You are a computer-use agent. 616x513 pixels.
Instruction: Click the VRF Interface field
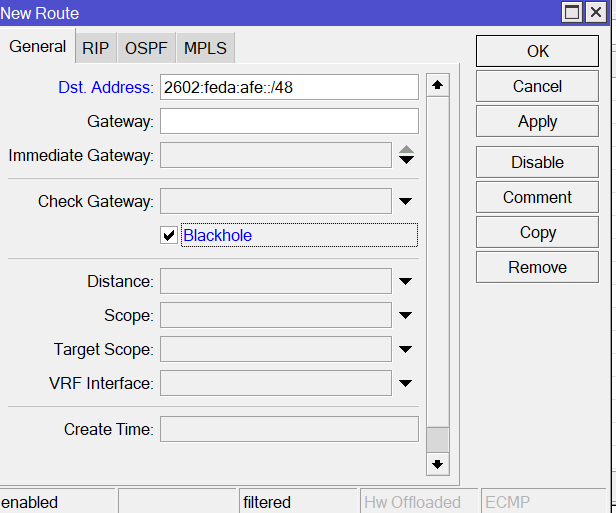tap(276, 383)
